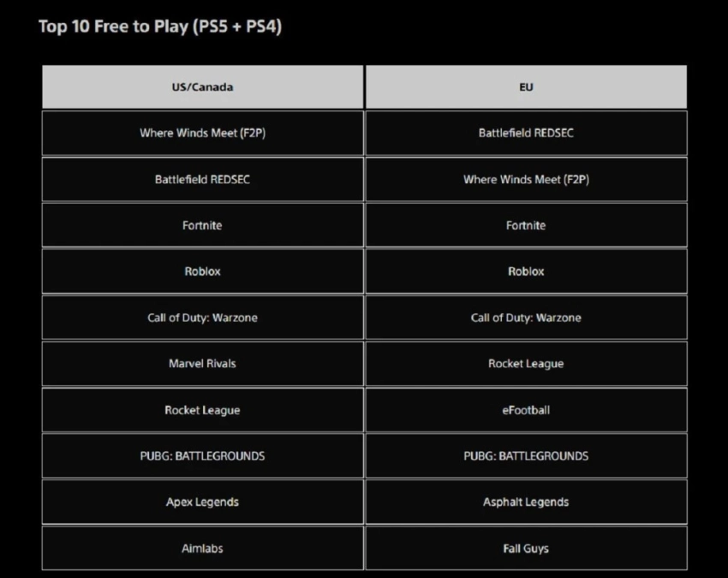Click Where Winds Meet in US/Canada column

(202, 133)
